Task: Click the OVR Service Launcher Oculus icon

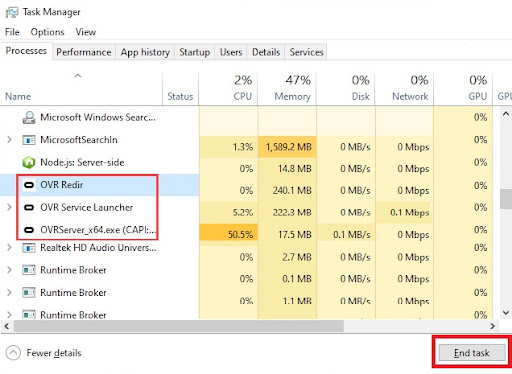Action: 29,208
